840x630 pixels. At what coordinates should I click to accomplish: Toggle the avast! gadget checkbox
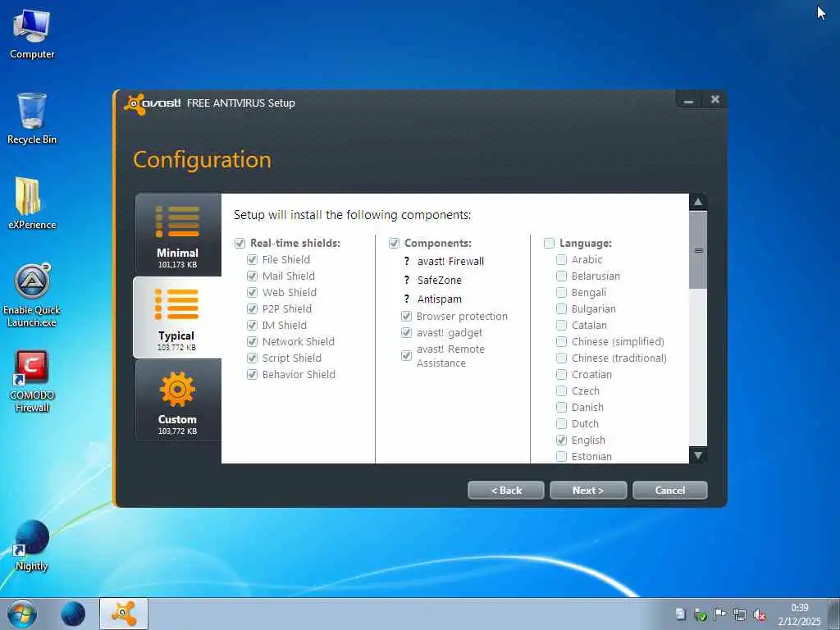[x=407, y=333]
